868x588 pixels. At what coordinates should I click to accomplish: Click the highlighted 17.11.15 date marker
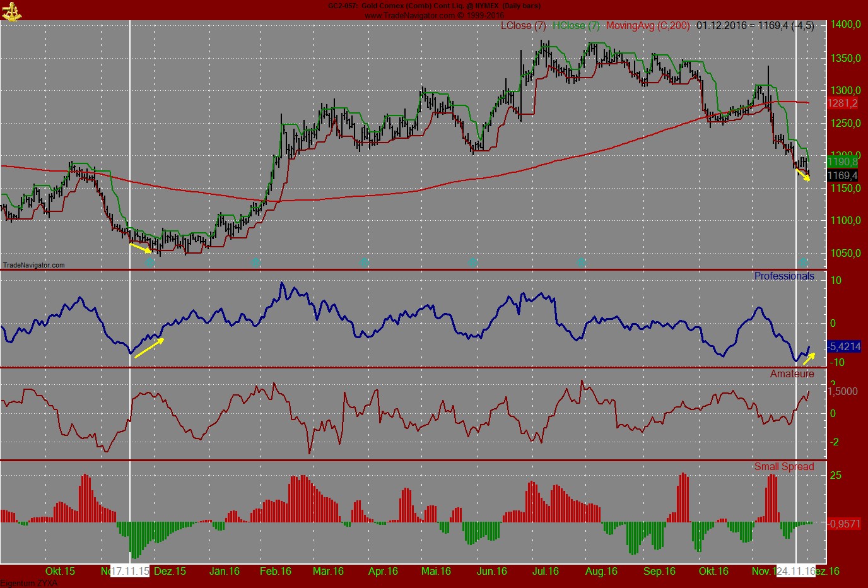(x=129, y=571)
